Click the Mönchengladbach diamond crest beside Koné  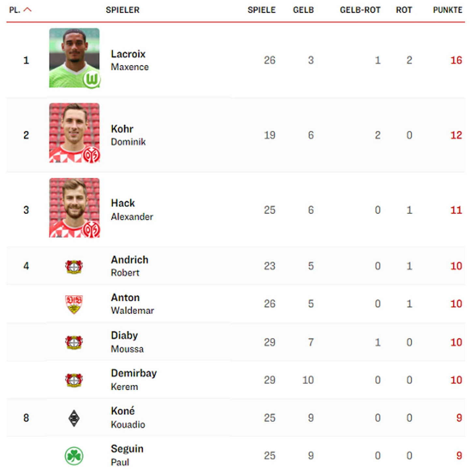[74, 418]
